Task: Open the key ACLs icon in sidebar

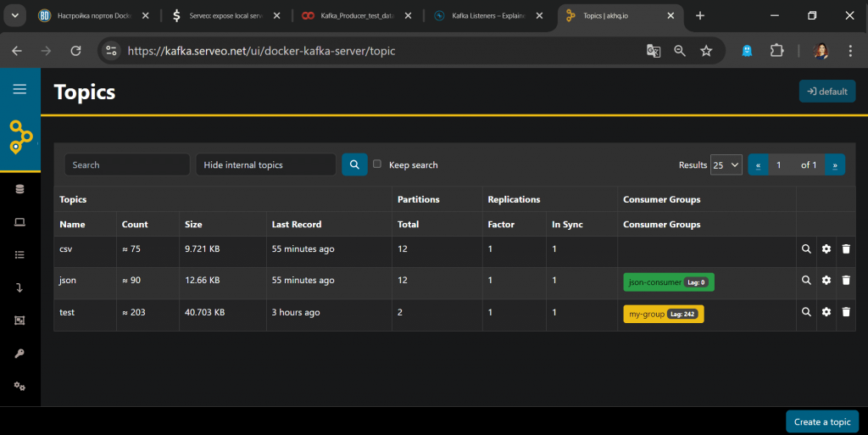Action: pyautogui.click(x=20, y=354)
